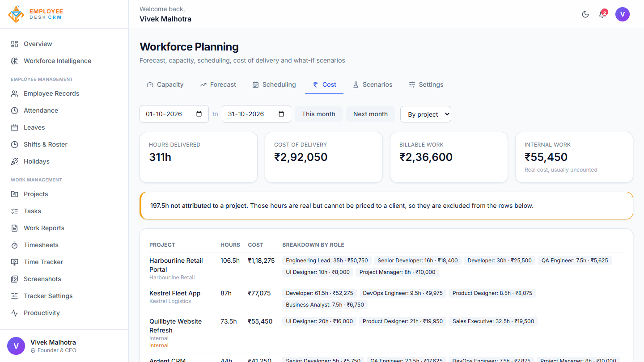Click the Screenshots image icon
The height and width of the screenshot is (362, 644).
point(15,279)
